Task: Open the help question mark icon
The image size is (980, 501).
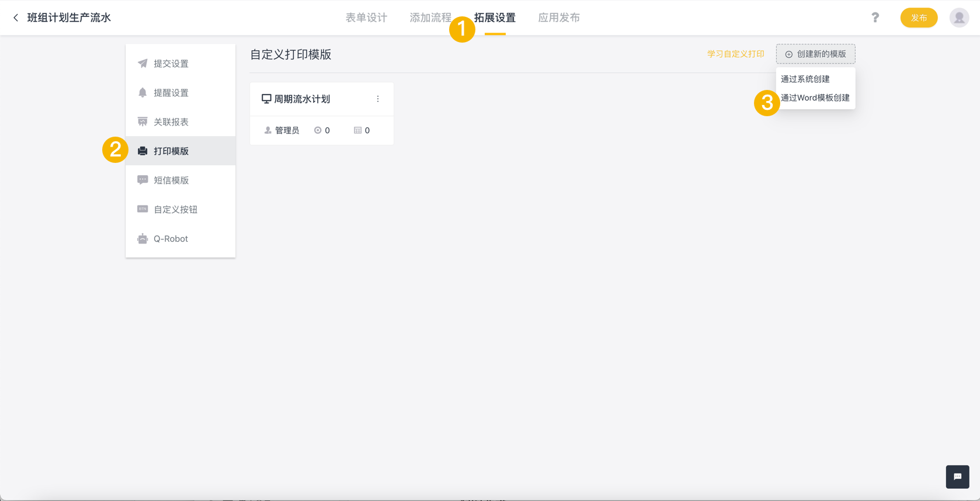Action: pyautogui.click(x=875, y=18)
